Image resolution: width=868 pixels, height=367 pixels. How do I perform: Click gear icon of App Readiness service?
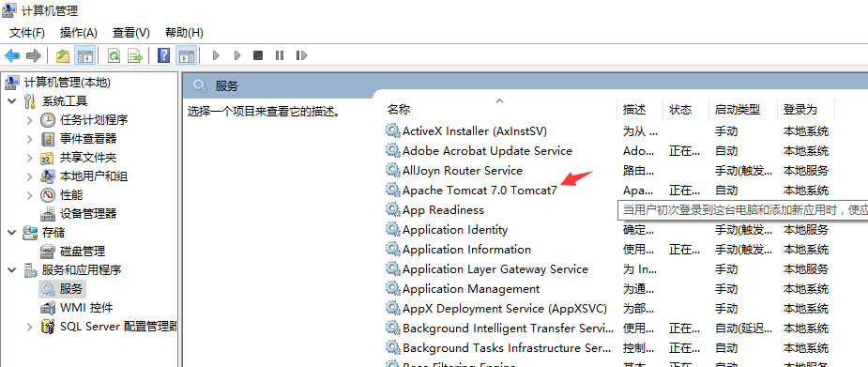tap(392, 209)
